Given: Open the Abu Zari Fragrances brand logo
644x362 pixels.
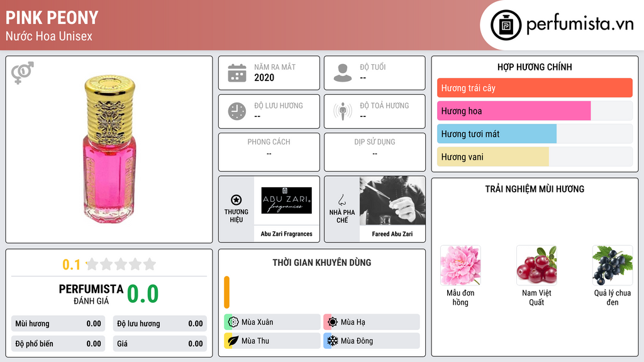Looking at the screenshot, I should 287,200.
